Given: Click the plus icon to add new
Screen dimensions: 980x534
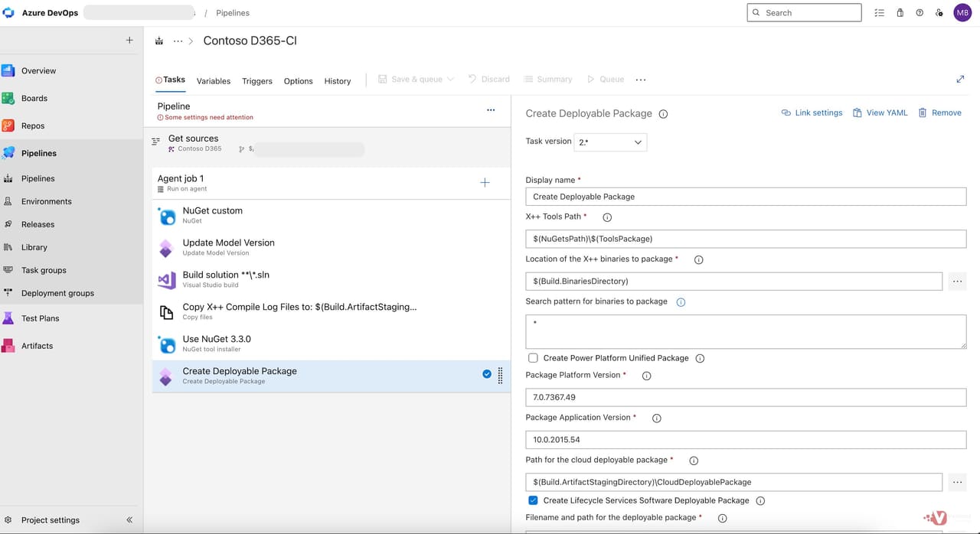Looking at the screenshot, I should [129, 41].
